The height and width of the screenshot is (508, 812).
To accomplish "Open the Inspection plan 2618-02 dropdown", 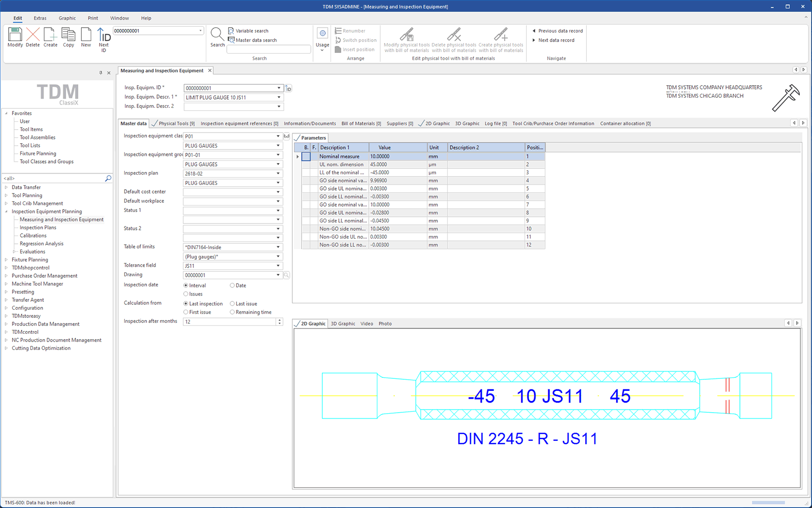I will coord(278,173).
